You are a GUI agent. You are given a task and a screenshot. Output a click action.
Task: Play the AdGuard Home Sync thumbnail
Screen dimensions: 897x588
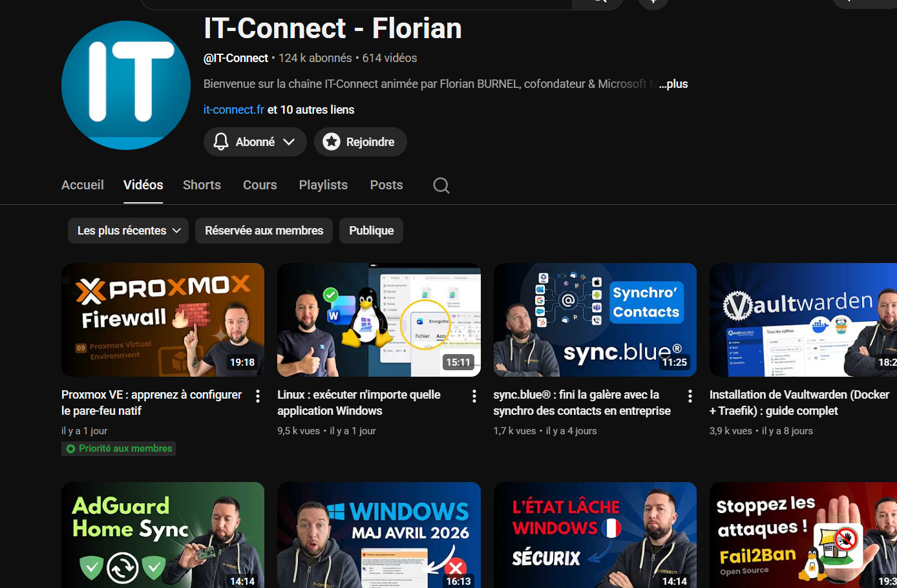tap(163, 535)
